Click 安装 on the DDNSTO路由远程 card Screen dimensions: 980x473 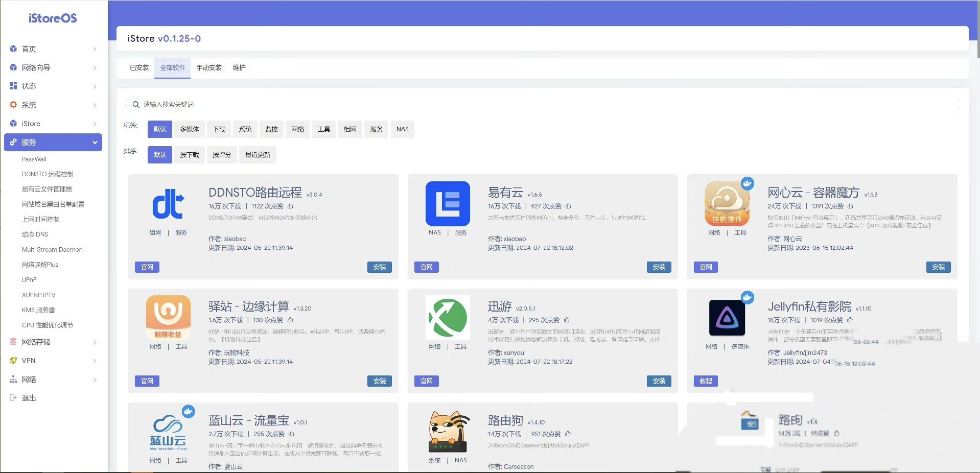pos(380,267)
